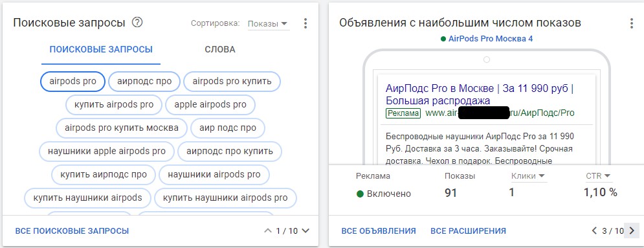Show next ad with right chevron
Image resolution: width=644 pixels, height=248 pixels.
[x=632, y=231]
